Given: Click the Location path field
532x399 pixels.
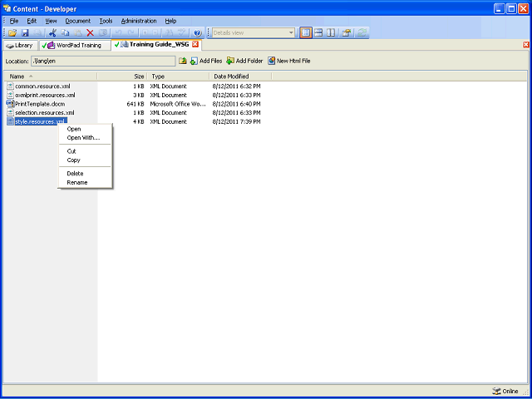Looking at the screenshot, I should 103,61.
